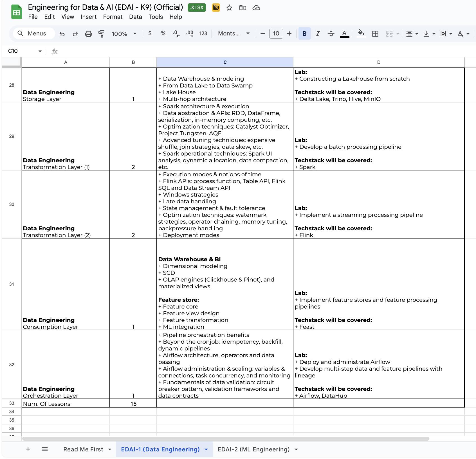Decrease decimal places
Viewport: 476px width, 459px height.
(176, 34)
